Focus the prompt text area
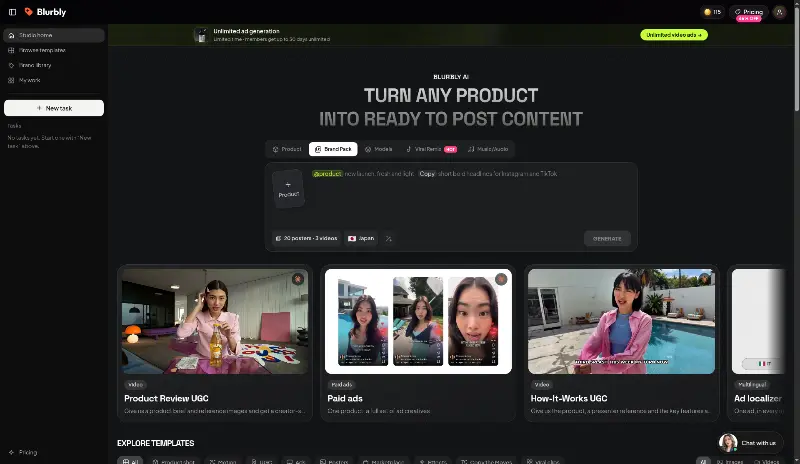Viewport: 800px width, 464px height. [x=472, y=197]
